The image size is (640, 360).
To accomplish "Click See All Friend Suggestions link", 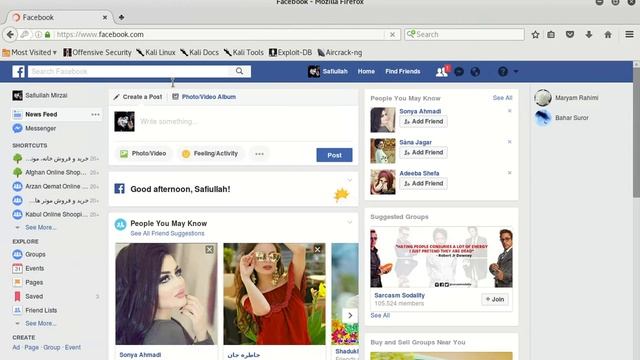I will [x=167, y=233].
